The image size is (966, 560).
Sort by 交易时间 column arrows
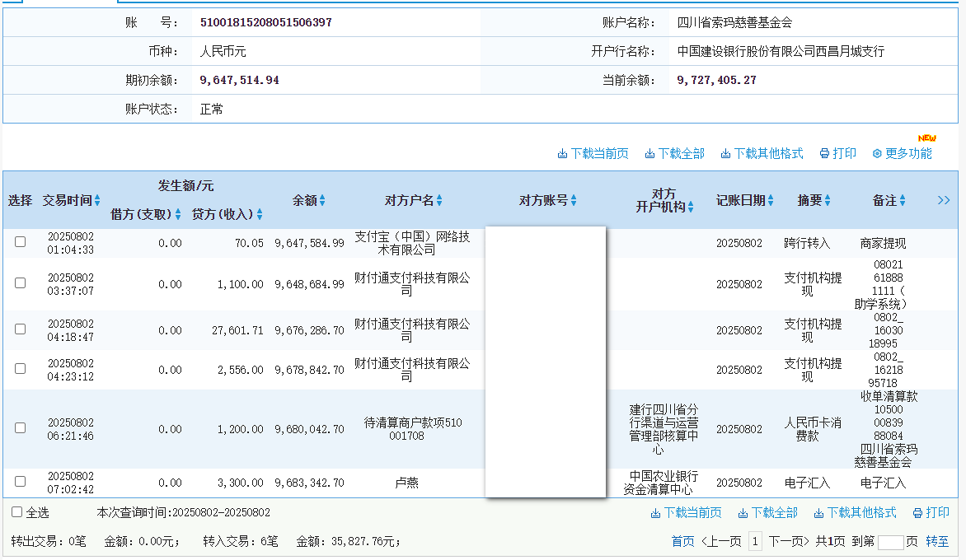97,200
